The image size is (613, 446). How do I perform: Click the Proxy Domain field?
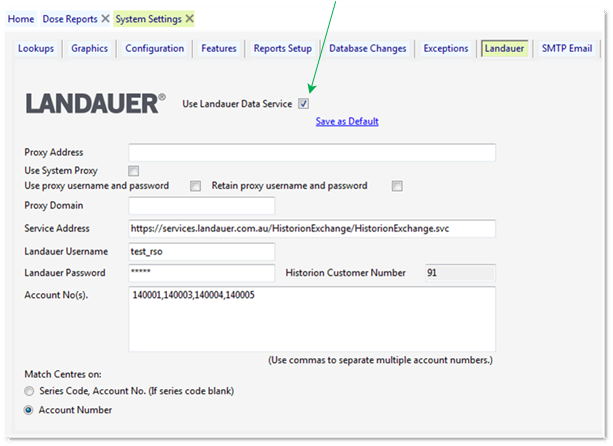click(x=202, y=206)
